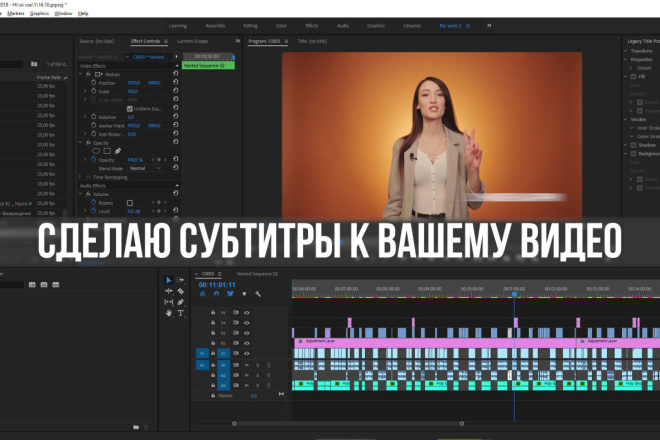
Task: Select the Track Select Forward tool
Action: pos(181,280)
